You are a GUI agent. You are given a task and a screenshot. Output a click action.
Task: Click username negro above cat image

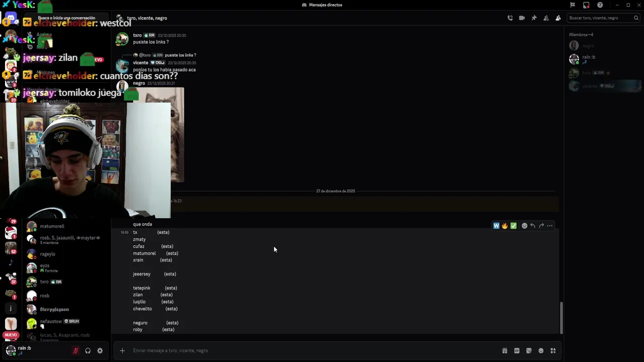click(139, 83)
